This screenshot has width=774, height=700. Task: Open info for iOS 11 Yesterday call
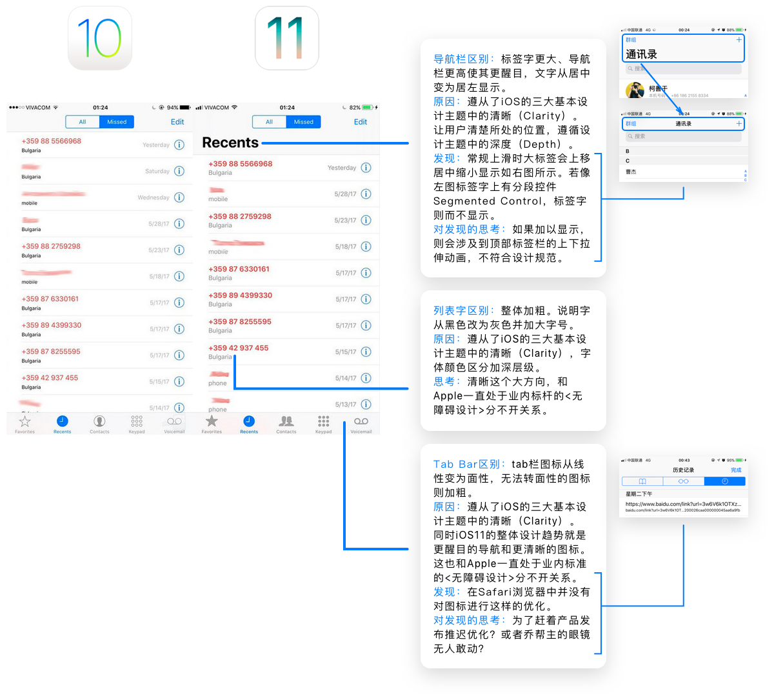(x=366, y=168)
